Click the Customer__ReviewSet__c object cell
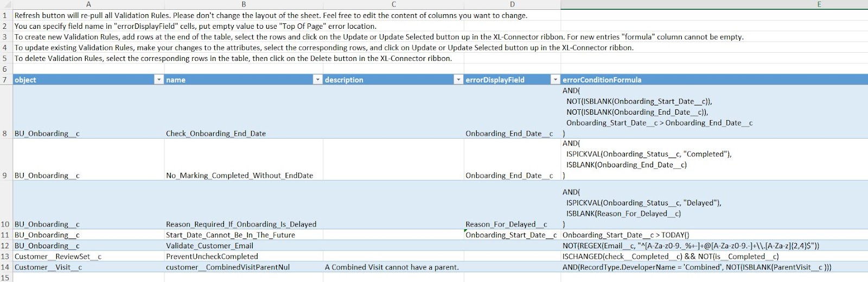The image size is (868, 282). click(x=88, y=256)
